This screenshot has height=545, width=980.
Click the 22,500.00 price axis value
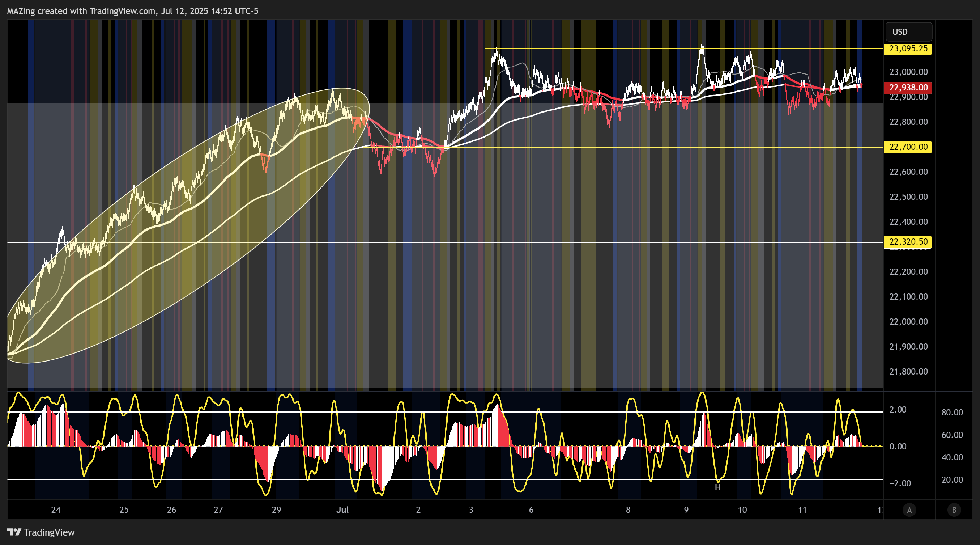[908, 197]
